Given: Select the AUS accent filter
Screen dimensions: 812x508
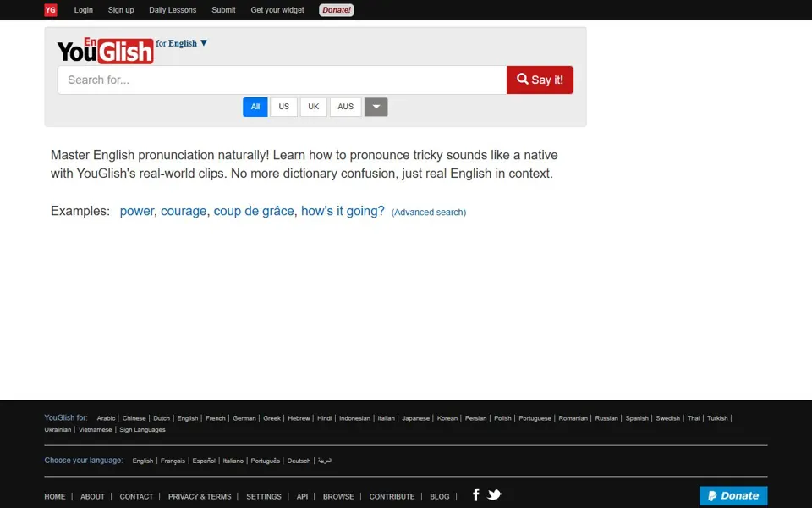Looking at the screenshot, I should 345,107.
